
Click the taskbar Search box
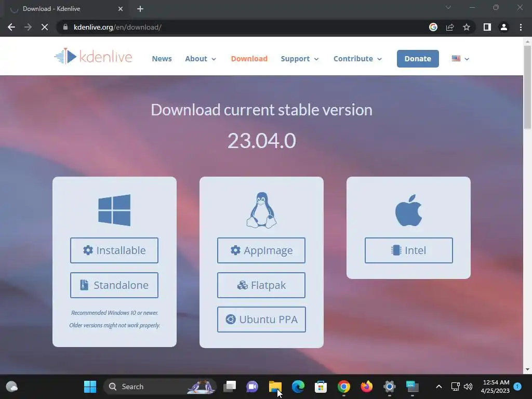[159, 387]
